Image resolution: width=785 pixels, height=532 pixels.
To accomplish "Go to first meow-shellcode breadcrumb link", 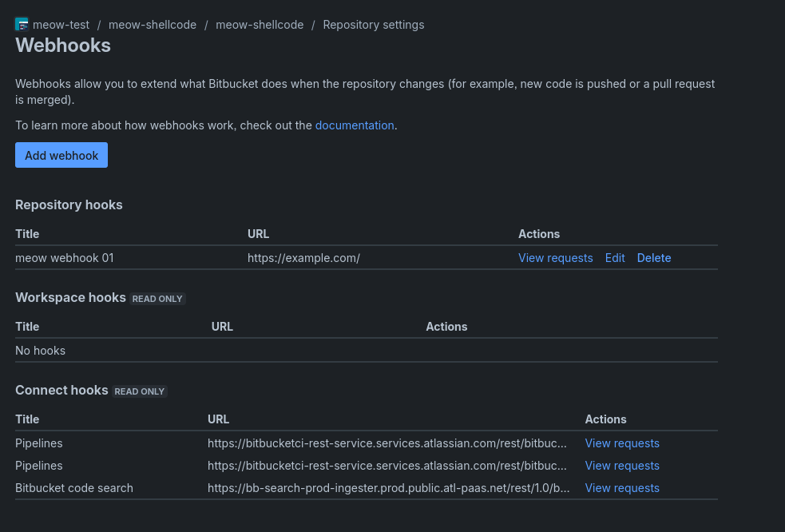I will [x=153, y=25].
